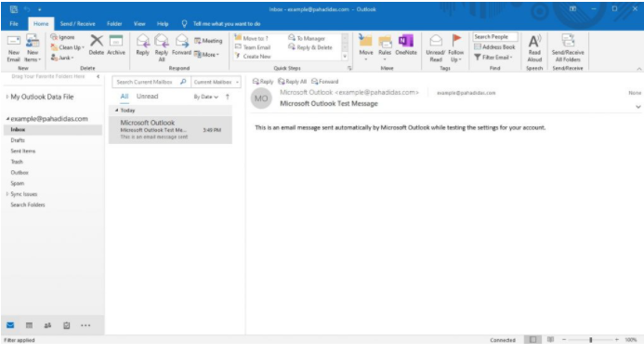Viewport: 644px width, 354px height.
Task: Open the Clean Up menu
Action: (x=68, y=47)
